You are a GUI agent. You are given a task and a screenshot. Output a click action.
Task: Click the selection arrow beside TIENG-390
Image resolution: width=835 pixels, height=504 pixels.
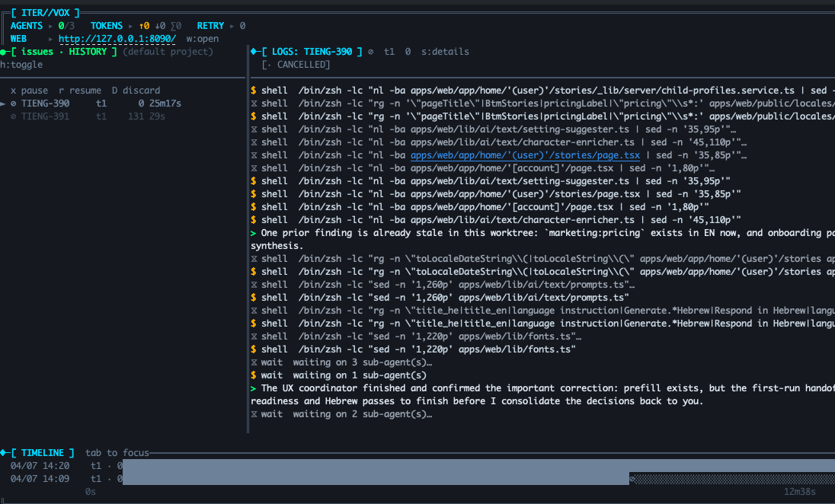[4, 104]
